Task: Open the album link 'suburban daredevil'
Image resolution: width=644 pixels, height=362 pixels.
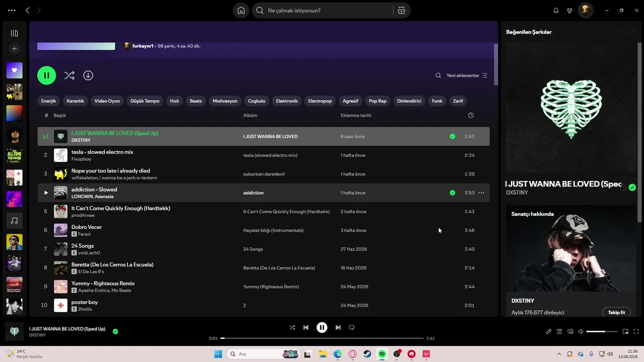Action: pyautogui.click(x=264, y=174)
